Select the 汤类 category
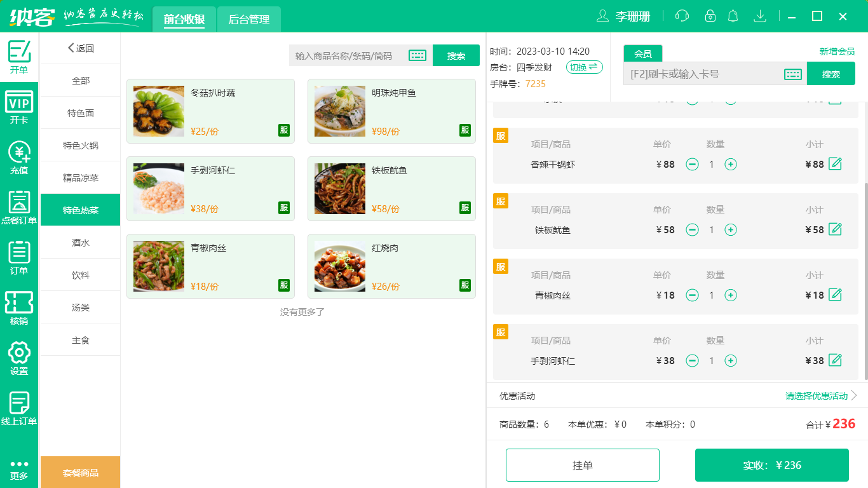 tap(81, 308)
